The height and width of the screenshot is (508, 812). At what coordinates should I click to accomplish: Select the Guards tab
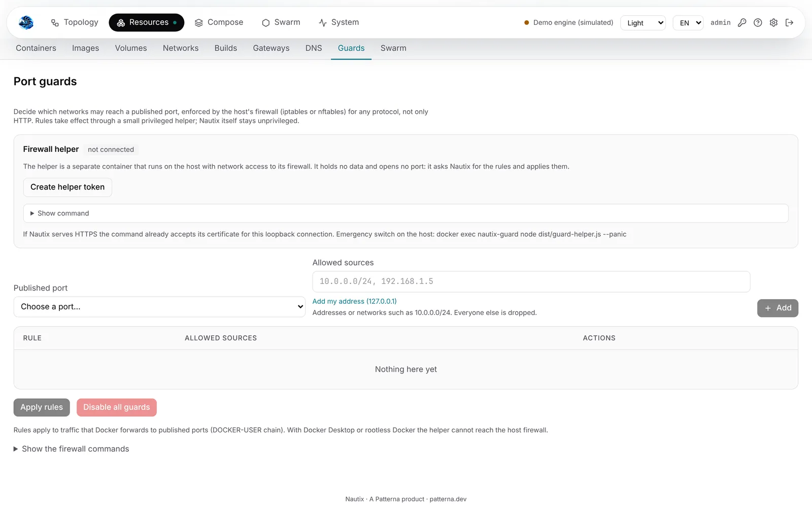tap(351, 48)
